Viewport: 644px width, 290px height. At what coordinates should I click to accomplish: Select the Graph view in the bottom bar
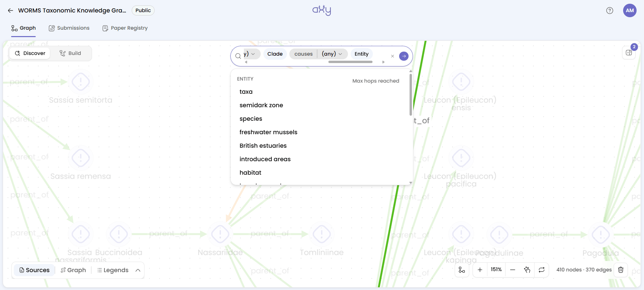coord(73,270)
